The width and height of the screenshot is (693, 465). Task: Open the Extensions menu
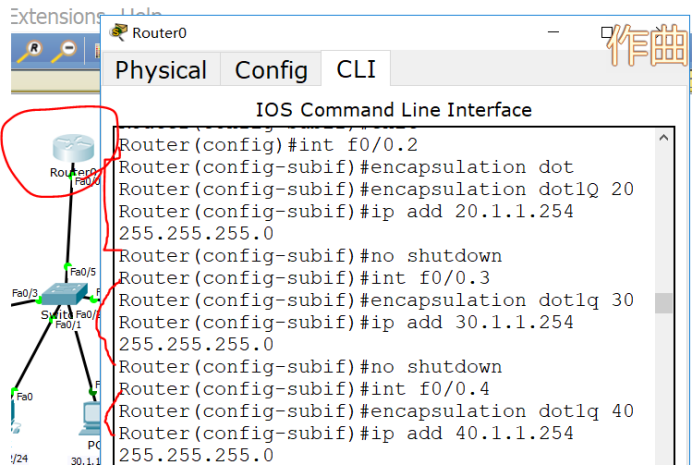[x=57, y=17]
